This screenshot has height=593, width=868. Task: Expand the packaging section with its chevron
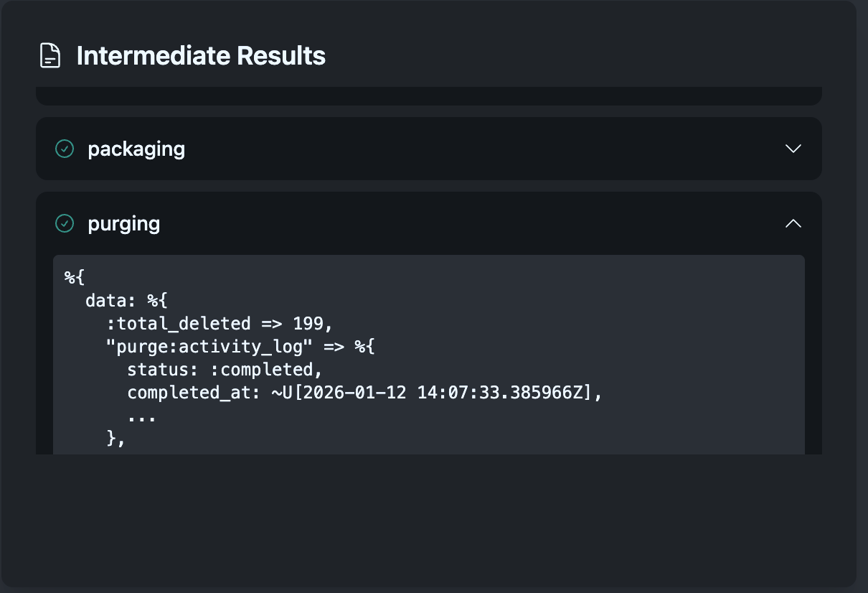pyautogui.click(x=793, y=149)
